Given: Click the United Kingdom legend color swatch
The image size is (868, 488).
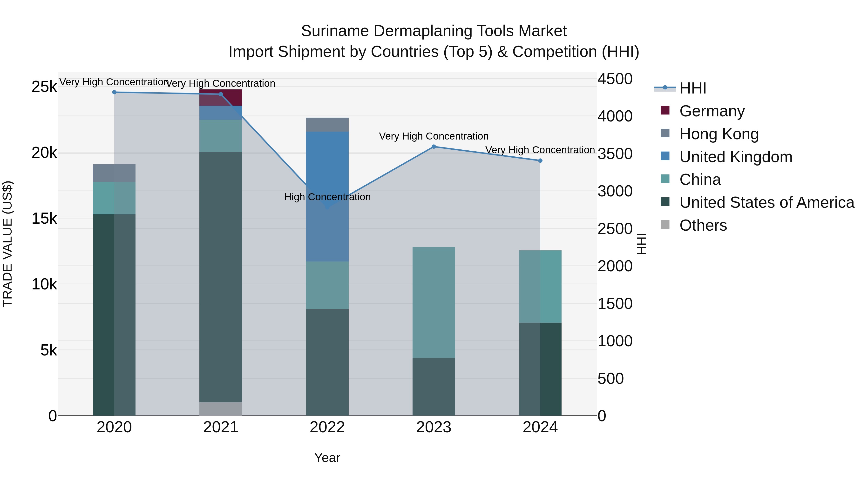Looking at the screenshot, I should pyautogui.click(x=665, y=156).
